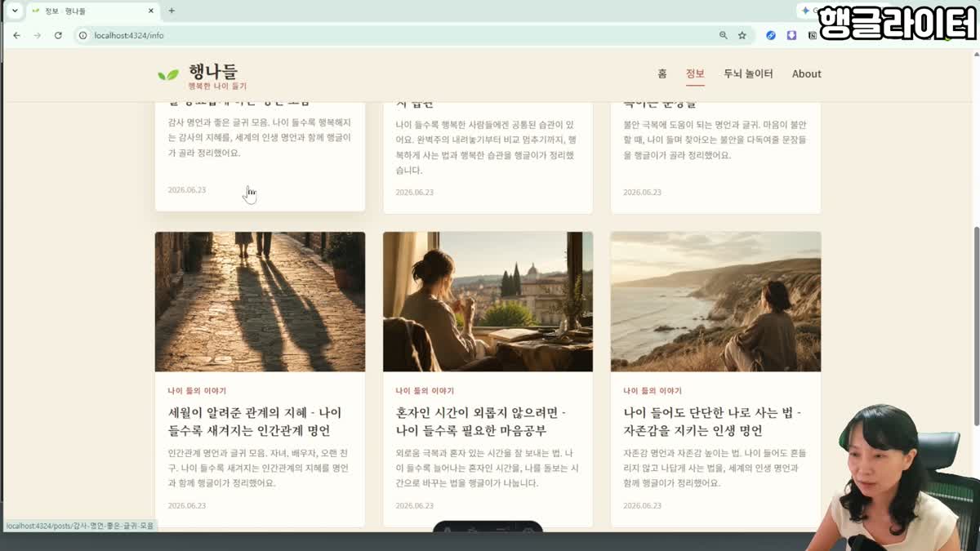Click 2026.06.23 date on 관계의 지혜 card
Viewport: 980px width, 551px height.
pos(187,506)
